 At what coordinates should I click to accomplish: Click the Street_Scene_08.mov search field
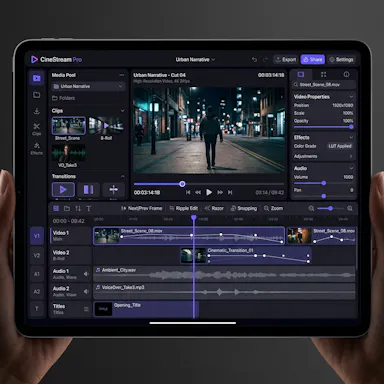323,85
